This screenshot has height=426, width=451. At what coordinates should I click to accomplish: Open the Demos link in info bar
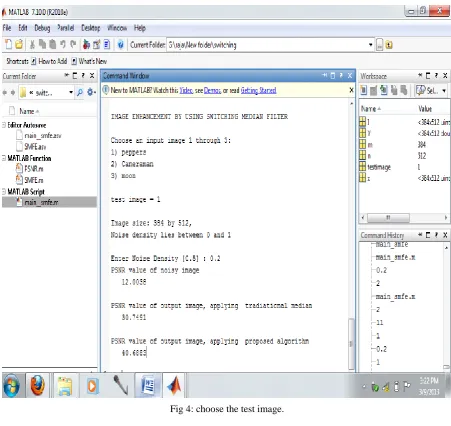pyautogui.click(x=212, y=90)
